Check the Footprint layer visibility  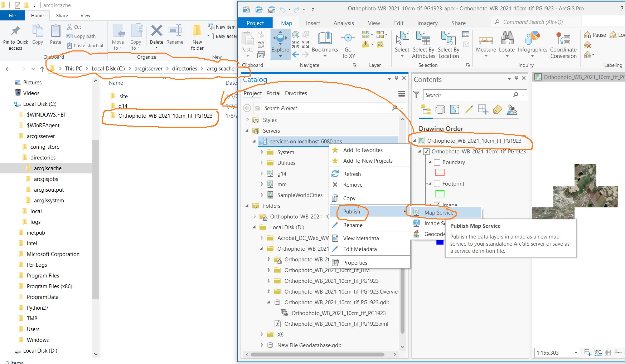click(437, 183)
